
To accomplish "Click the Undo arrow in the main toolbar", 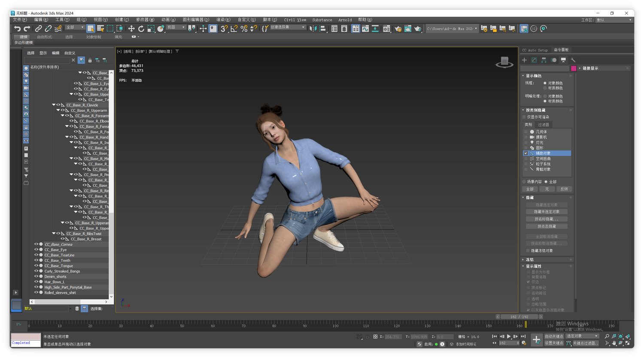I will (17, 29).
